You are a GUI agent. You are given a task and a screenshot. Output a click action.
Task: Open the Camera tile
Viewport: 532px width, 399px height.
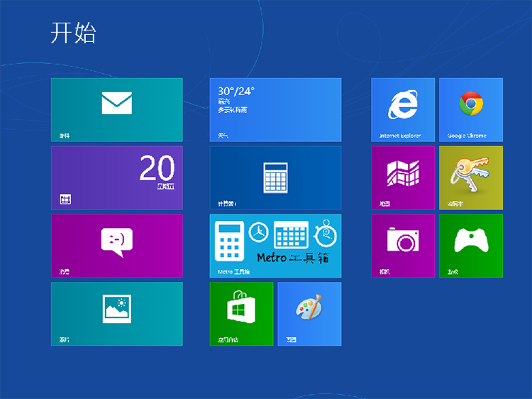pos(403,246)
